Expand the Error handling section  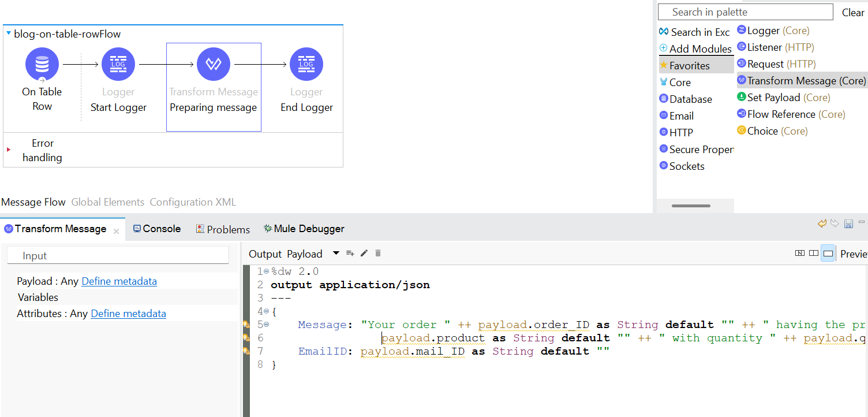(x=9, y=150)
